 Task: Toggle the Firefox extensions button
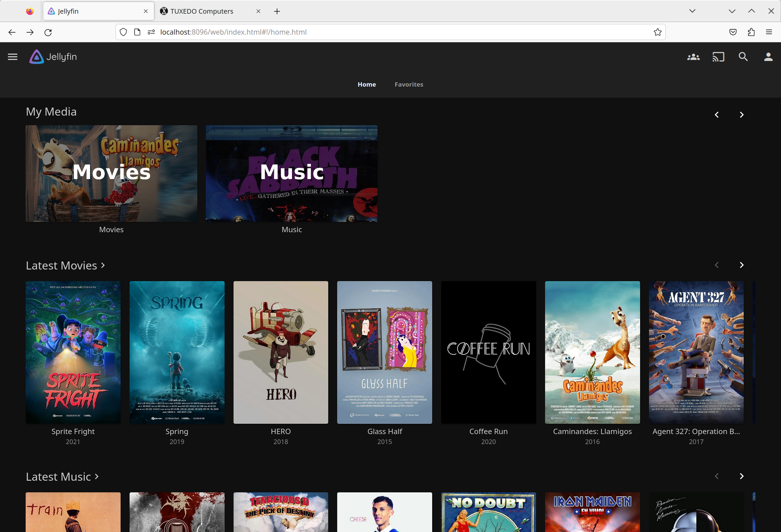pyautogui.click(x=751, y=32)
